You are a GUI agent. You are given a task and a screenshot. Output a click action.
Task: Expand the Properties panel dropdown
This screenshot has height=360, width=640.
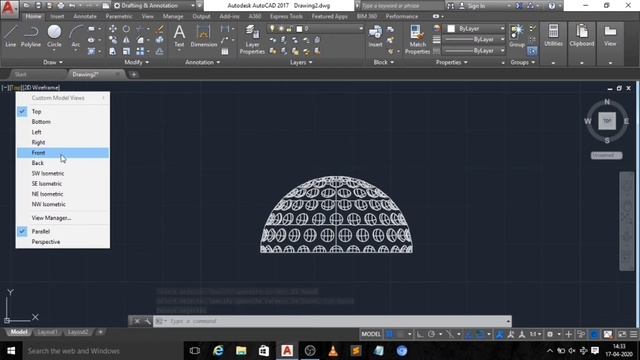(x=451, y=62)
